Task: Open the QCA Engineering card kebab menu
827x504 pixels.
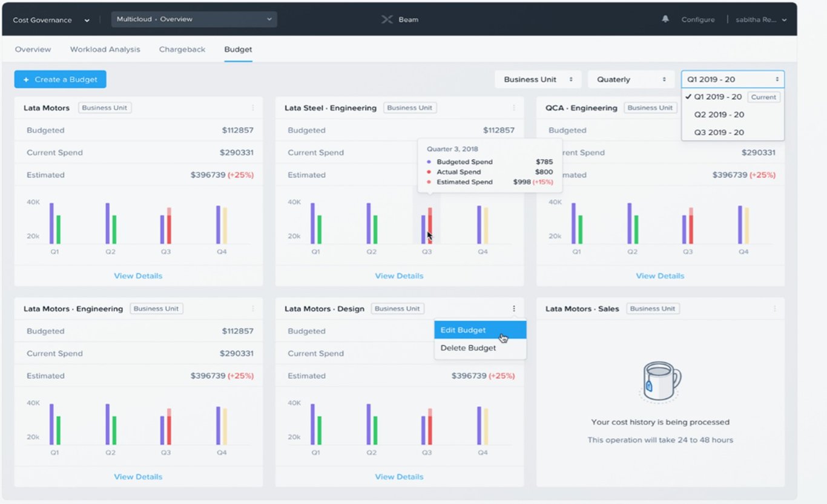Action: 774,108
